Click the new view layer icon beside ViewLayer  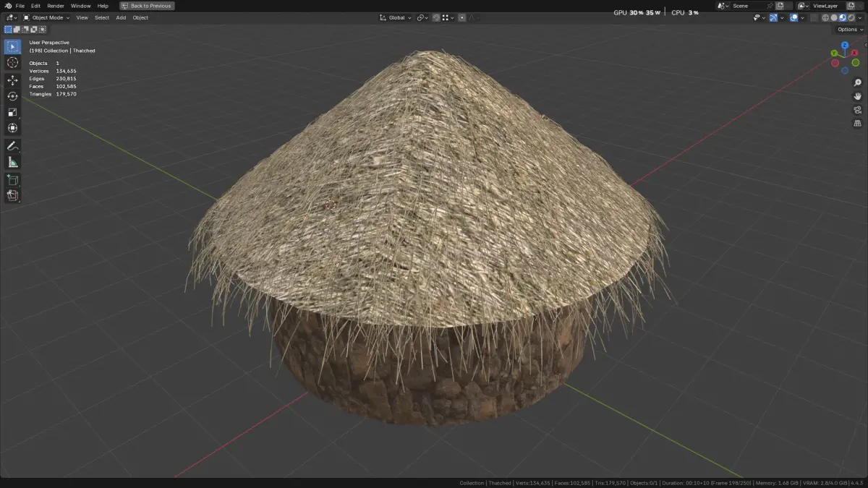[x=851, y=6]
